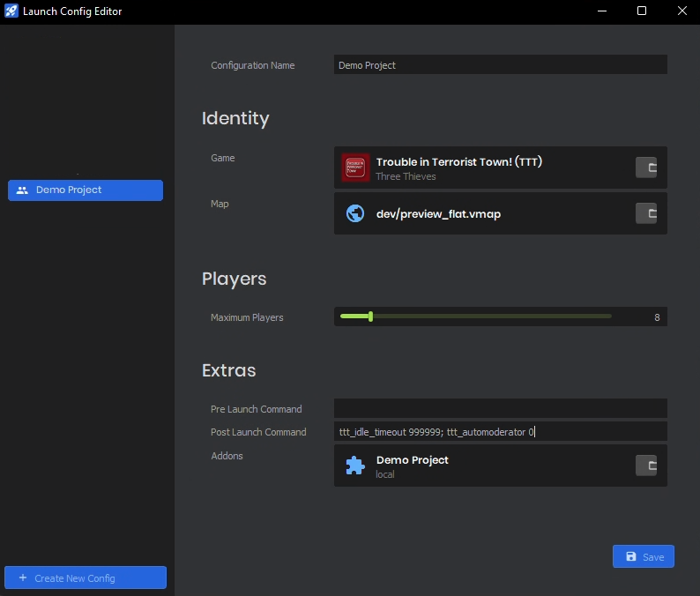Click the Launch Config Editor app icon
Image resolution: width=700 pixels, height=596 pixels.
coord(11,11)
